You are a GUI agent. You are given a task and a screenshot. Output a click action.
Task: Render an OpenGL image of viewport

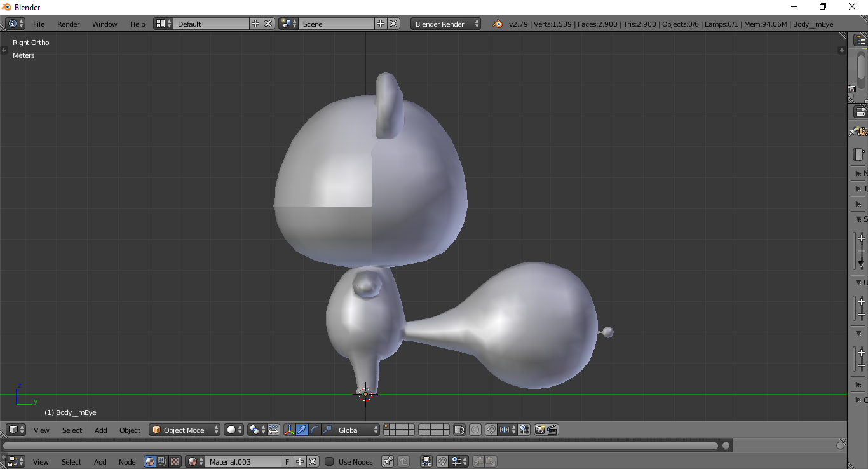[x=540, y=430]
